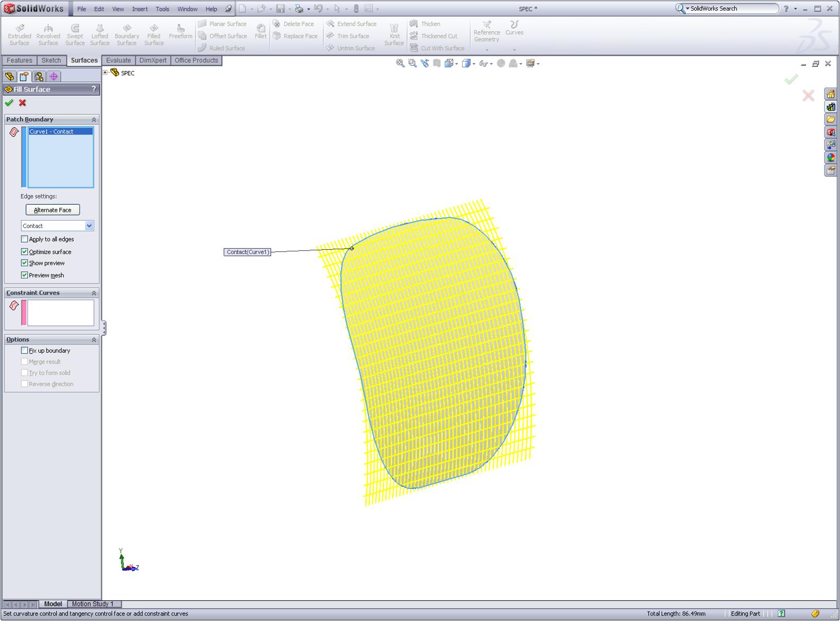Open the View Palette task pane icon
Viewport: 840px width, 621px height.
tap(830, 145)
